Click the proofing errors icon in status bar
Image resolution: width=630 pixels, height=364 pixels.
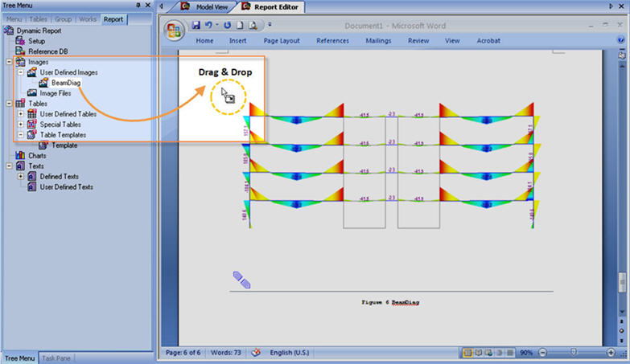tap(257, 352)
